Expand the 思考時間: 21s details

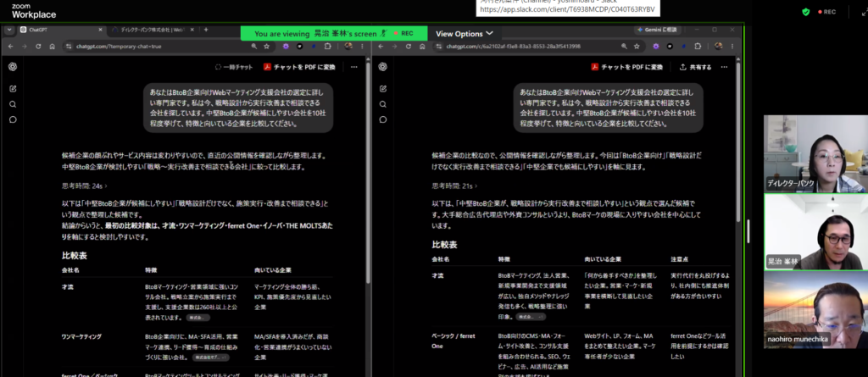pos(454,186)
